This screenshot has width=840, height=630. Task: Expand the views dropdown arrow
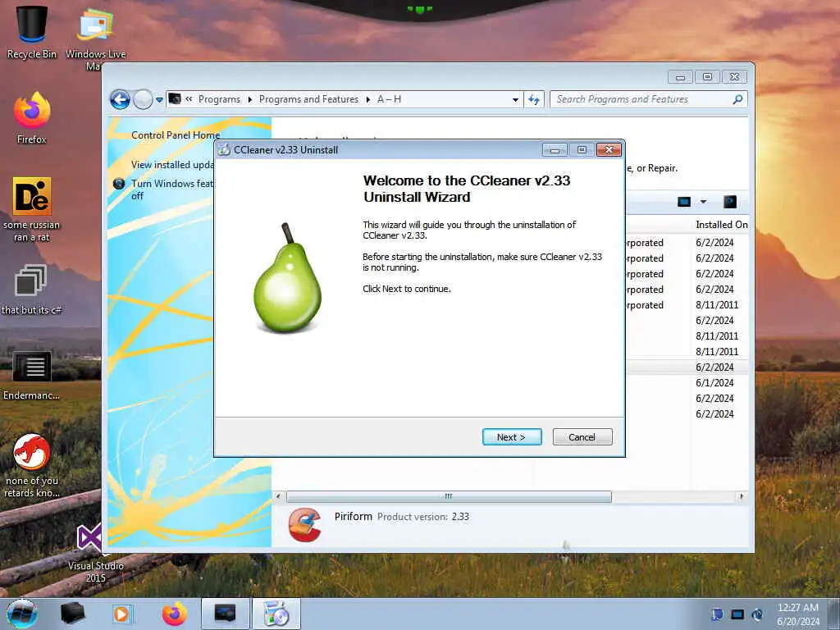pyautogui.click(x=703, y=202)
